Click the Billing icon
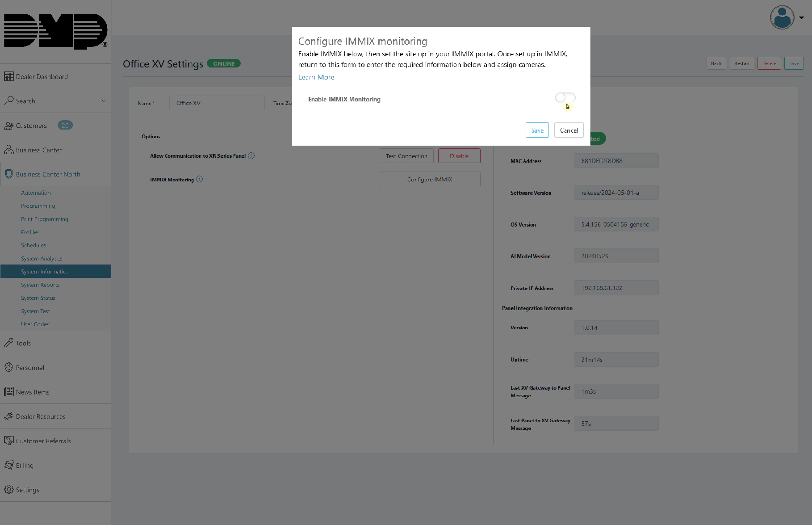This screenshot has width=812, height=525. (x=8, y=465)
